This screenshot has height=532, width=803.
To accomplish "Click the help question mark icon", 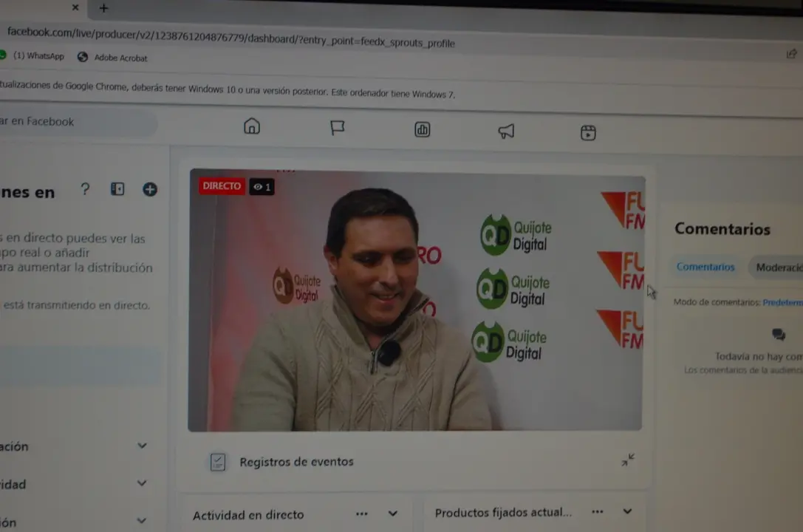I will (x=85, y=189).
